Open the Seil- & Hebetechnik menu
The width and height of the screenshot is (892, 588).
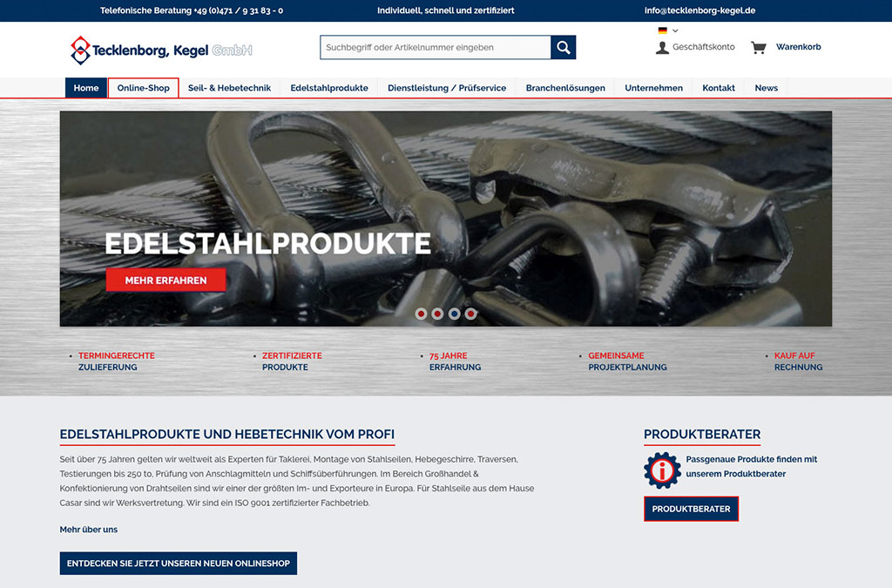pyautogui.click(x=229, y=88)
